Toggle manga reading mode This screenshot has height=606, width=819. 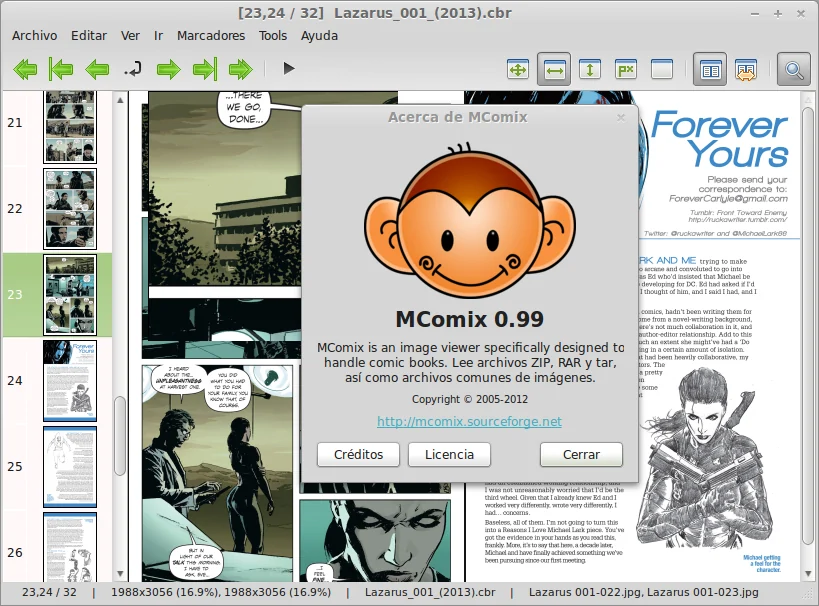coord(746,69)
